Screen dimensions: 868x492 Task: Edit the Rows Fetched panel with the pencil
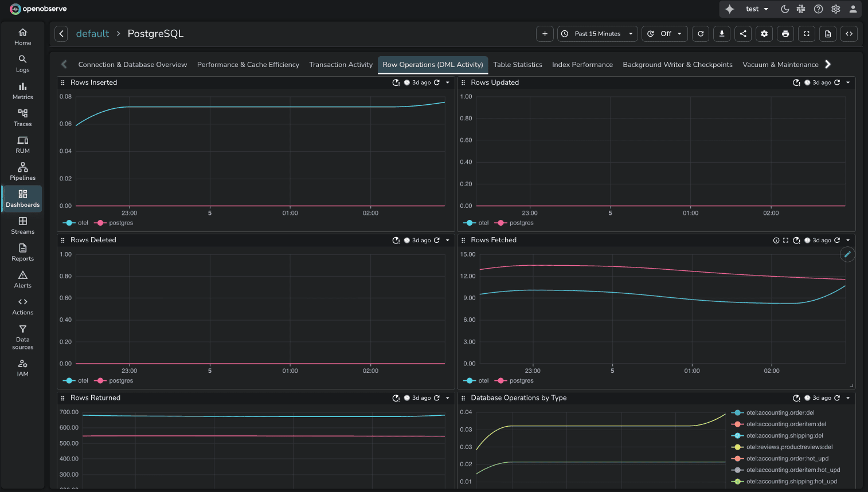point(847,254)
